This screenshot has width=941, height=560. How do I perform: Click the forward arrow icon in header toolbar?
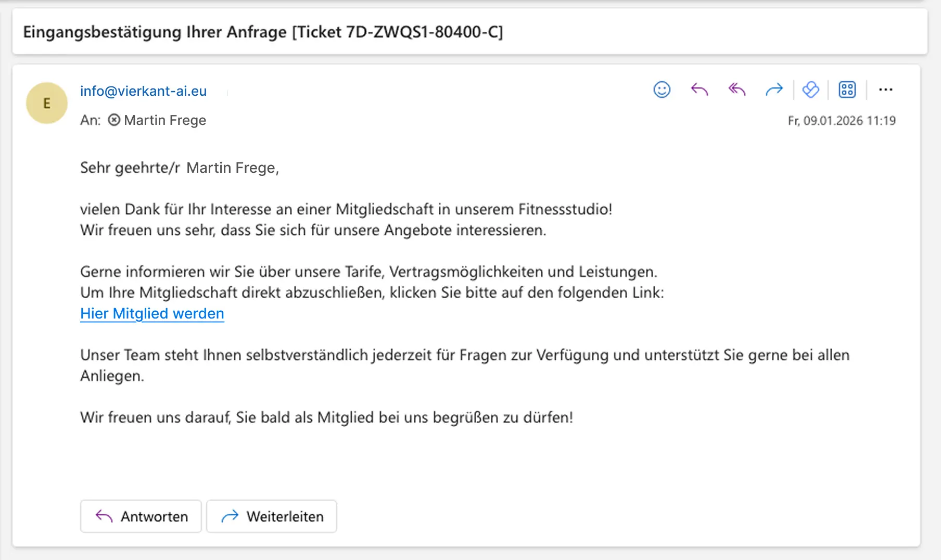click(774, 90)
